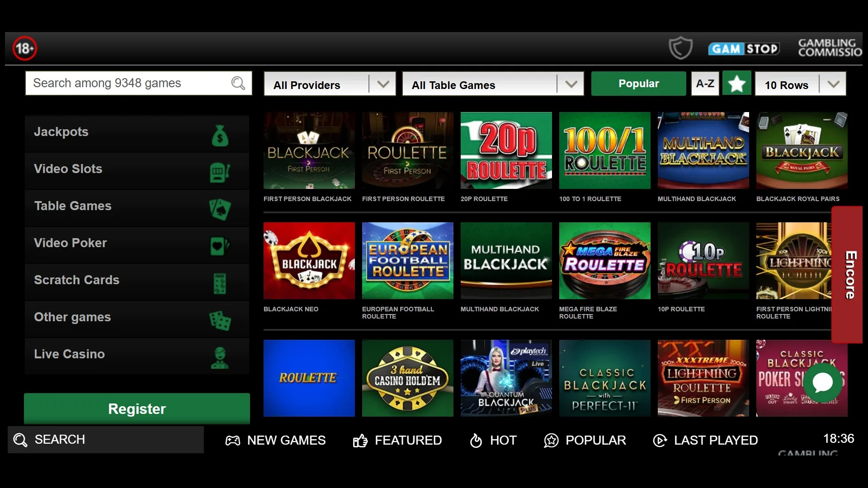
Task: Open the Video Poker category
Action: point(137,245)
